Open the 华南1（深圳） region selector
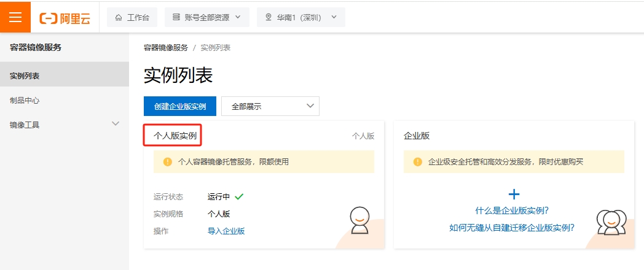This screenshot has height=270, width=644. pyautogui.click(x=300, y=18)
